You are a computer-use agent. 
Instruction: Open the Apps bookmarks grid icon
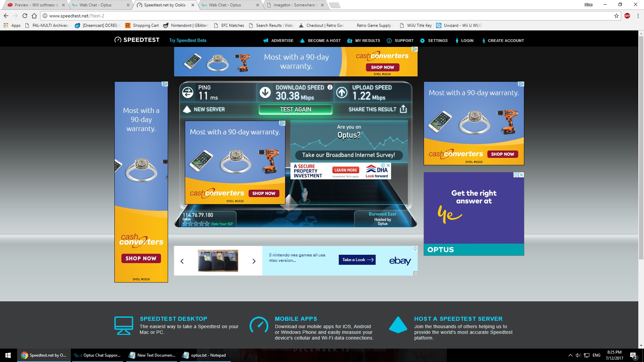coord(6,25)
